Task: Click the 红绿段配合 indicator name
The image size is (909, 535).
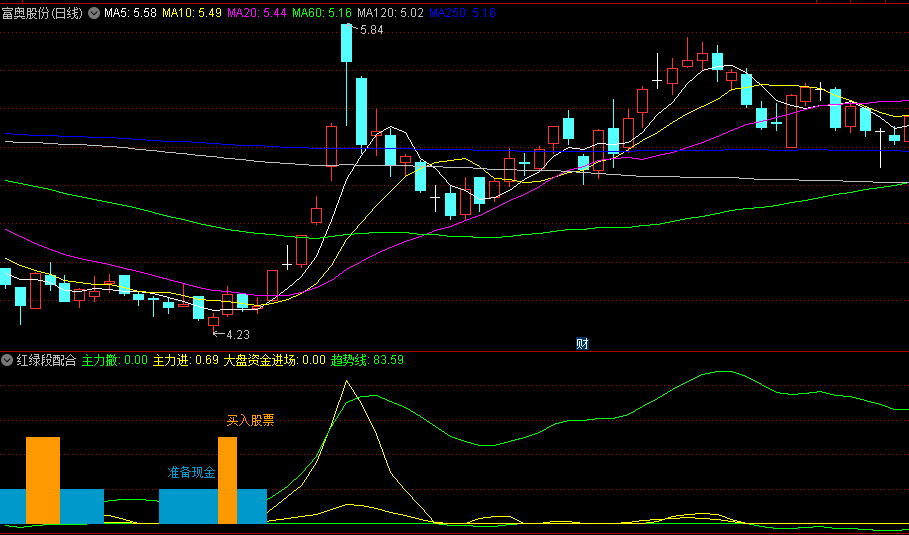Action: [x=46, y=360]
